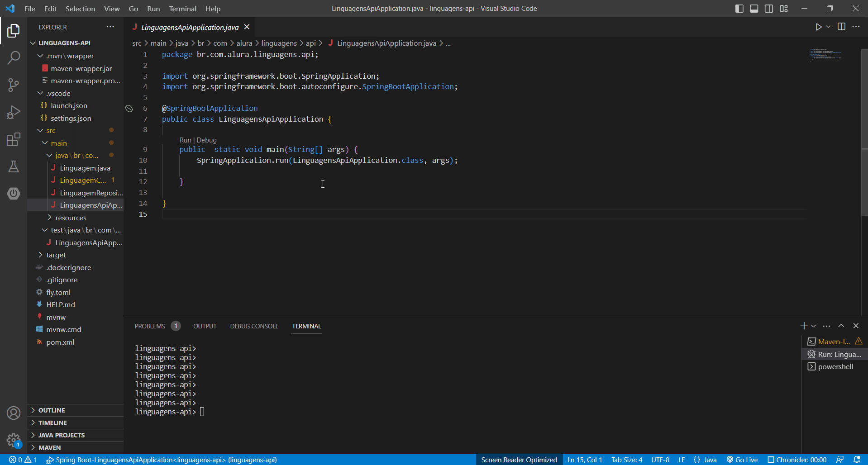868x465 pixels.
Task: Create a new terminal with the plus icon
Action: coord(804,326)
